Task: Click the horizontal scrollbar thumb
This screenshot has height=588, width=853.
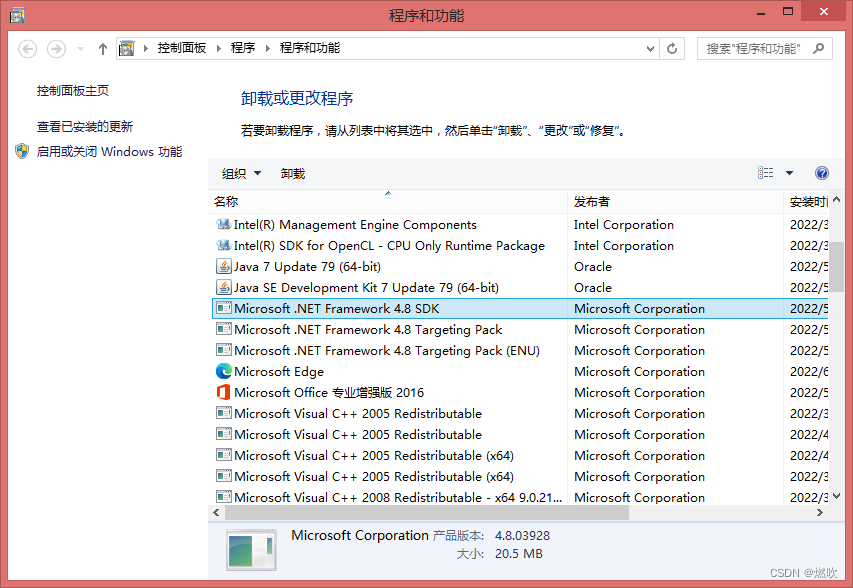Action: pyautogui.click(x=427, y=512)
